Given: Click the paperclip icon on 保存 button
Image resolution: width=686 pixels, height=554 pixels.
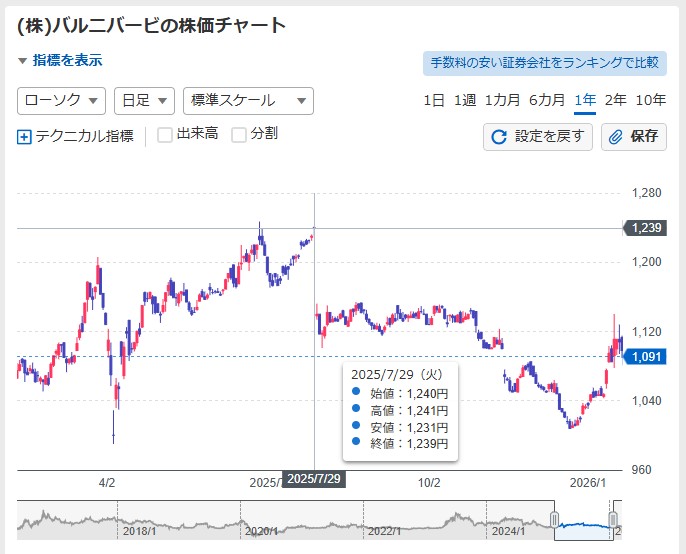Looking at the screenshot, I should point(617,137).
